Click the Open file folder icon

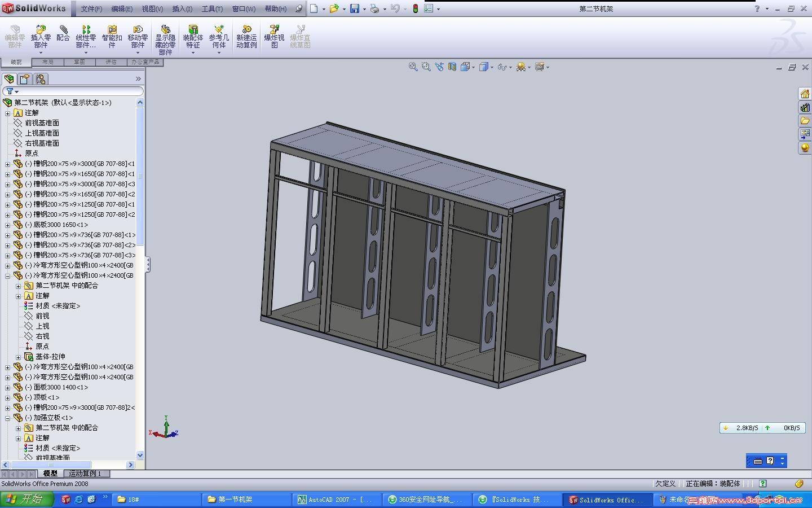[x=334, y=8]
